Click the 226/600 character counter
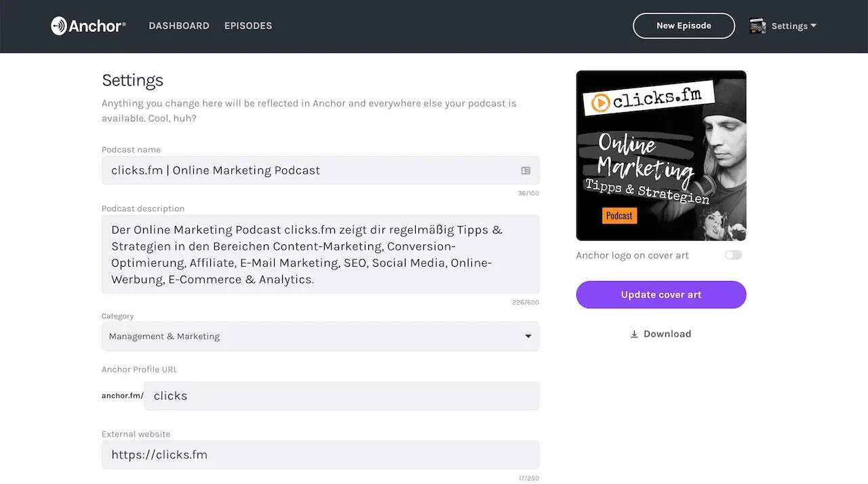The image size is (868, 484). click(526, 303)
